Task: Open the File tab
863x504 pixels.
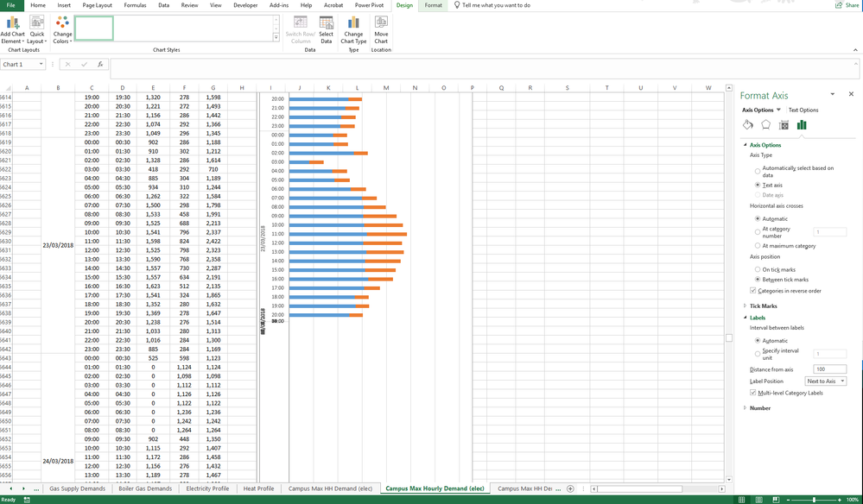Action: coord(11,5)
